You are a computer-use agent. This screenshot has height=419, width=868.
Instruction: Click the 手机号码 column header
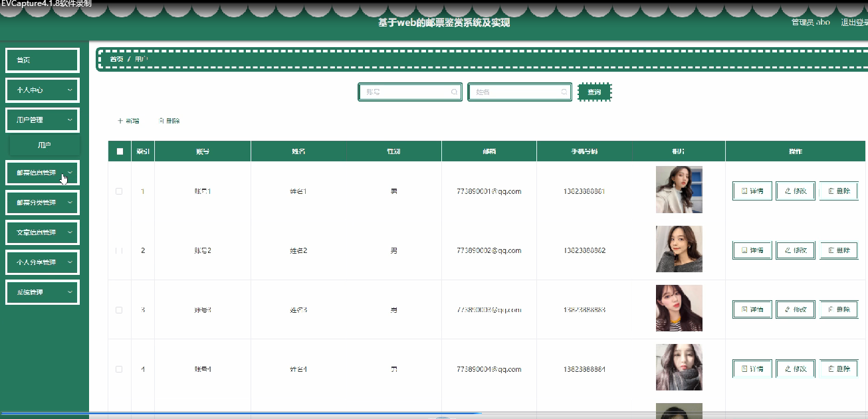point(584,151)
